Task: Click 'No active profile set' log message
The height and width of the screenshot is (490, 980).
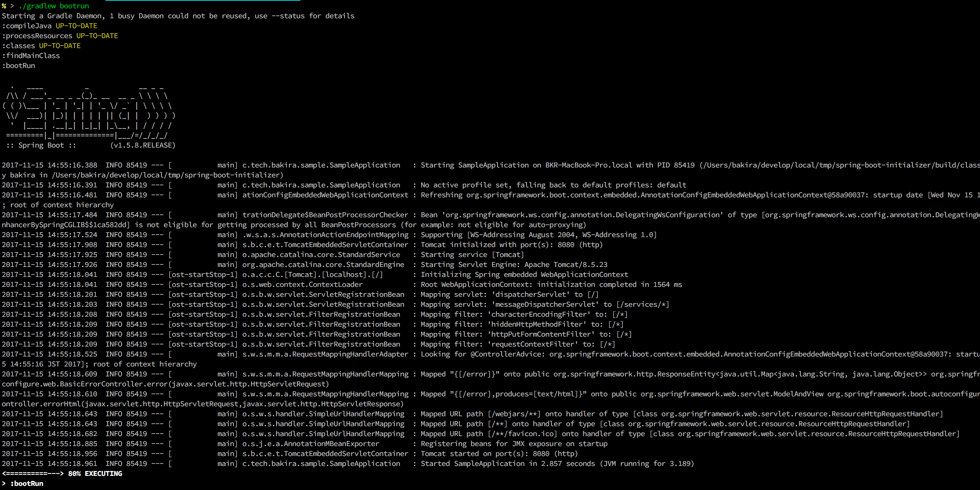Action: coord(553,185)
